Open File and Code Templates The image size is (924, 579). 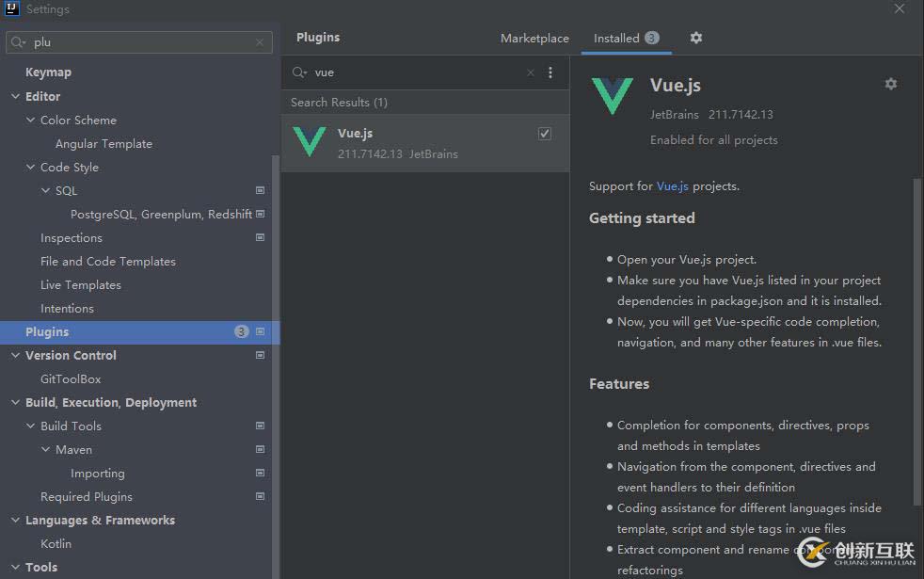[108, 261]
